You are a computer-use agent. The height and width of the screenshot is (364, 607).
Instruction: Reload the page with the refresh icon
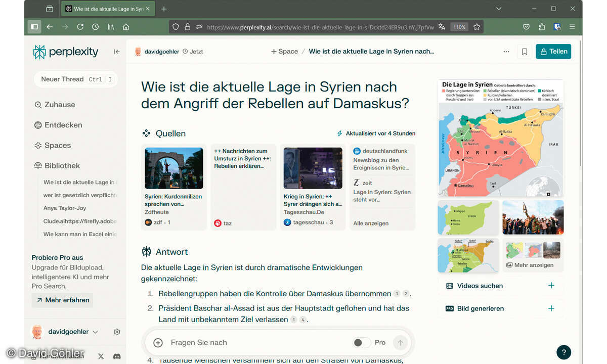point(80,27)
